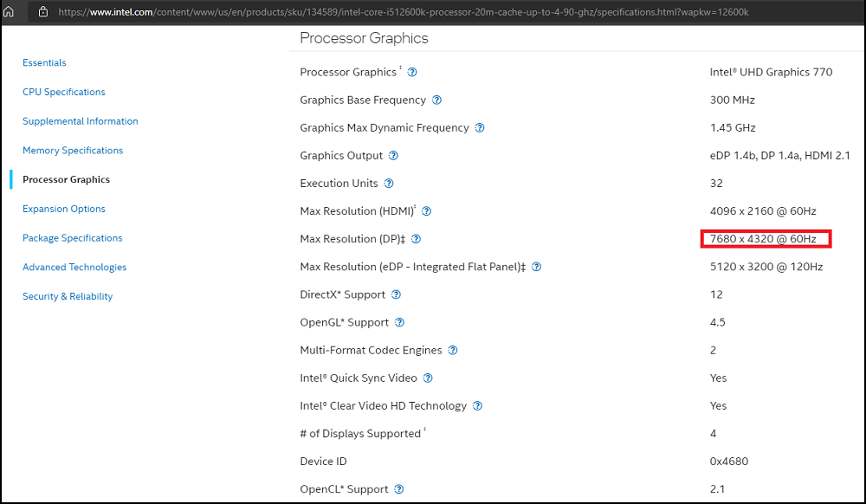The height and width of the screenshot is (504, 866).
Task: Open the tooltip for Processor Graphics
Action: click(412, 72)
